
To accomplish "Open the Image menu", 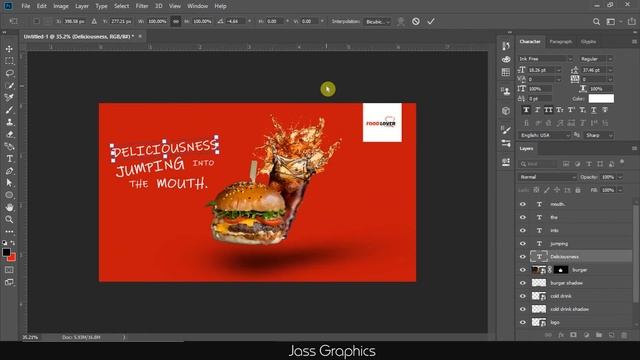I will [61, 6].
